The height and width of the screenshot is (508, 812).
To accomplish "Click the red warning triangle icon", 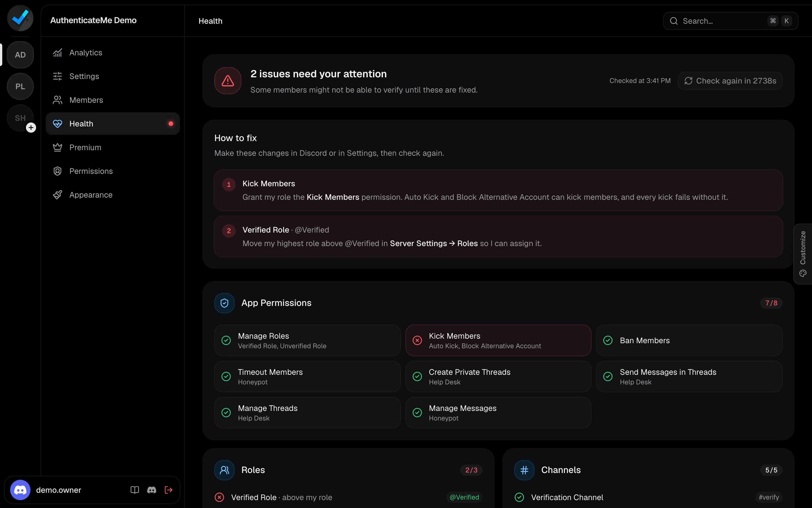I will coord(228,81).
